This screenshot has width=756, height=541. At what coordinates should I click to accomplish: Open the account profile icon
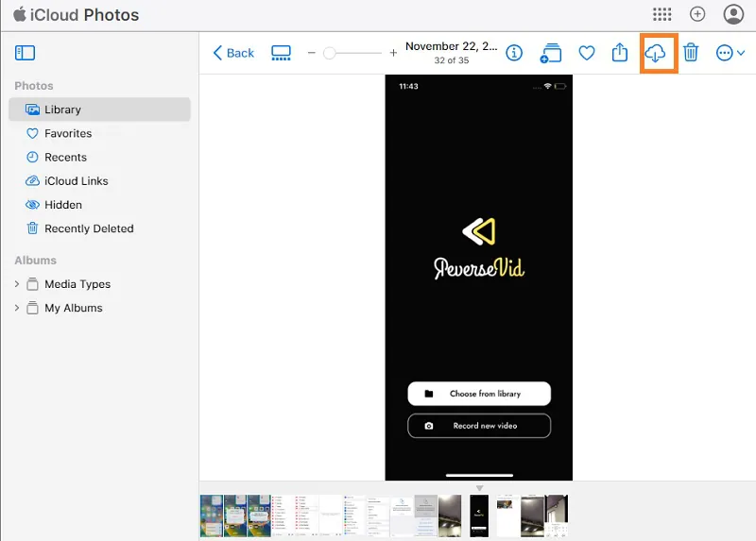point(733,14)
